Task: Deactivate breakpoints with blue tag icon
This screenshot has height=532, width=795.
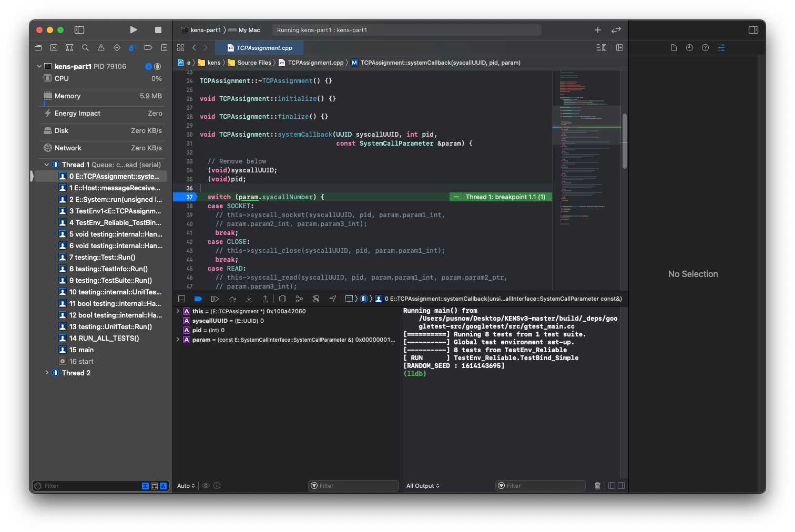Action: [x=198, y=299]
